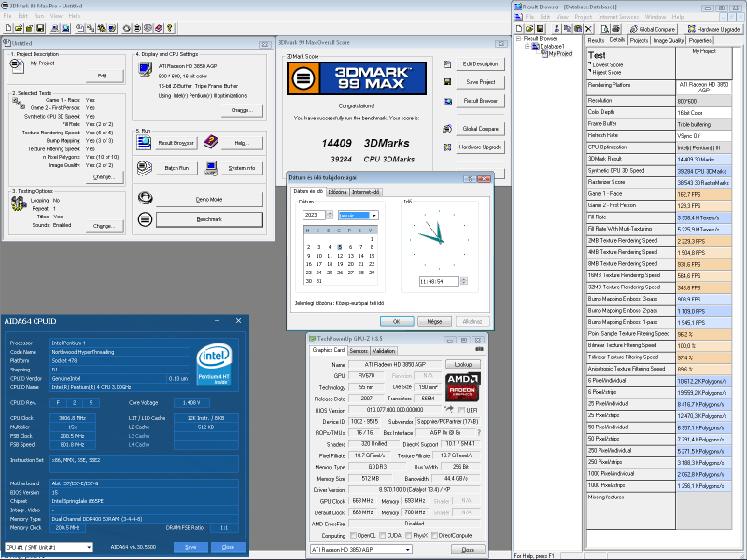Click Open folder icon in 3DMark toolbar
747x560 pixels.
point(19,28)
